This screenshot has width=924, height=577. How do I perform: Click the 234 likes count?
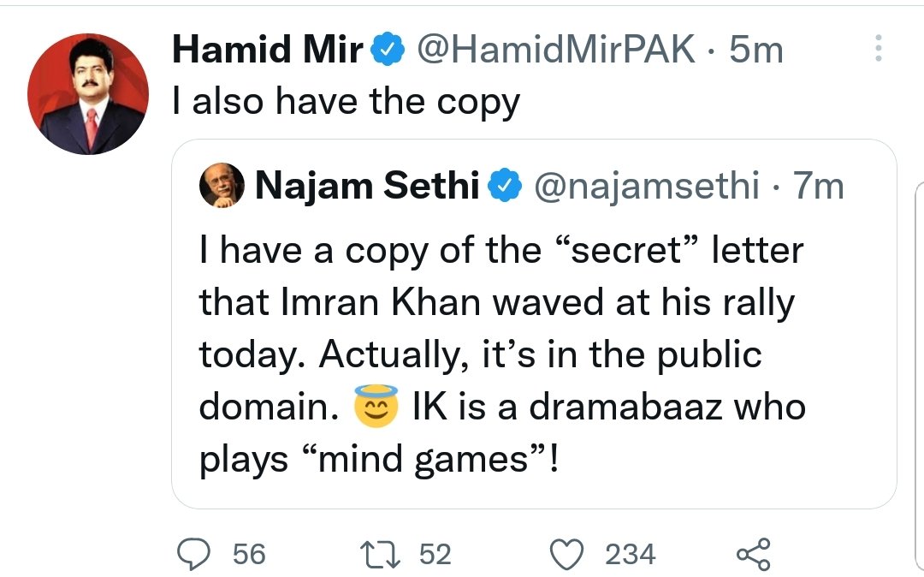click(x=631, y=555)
